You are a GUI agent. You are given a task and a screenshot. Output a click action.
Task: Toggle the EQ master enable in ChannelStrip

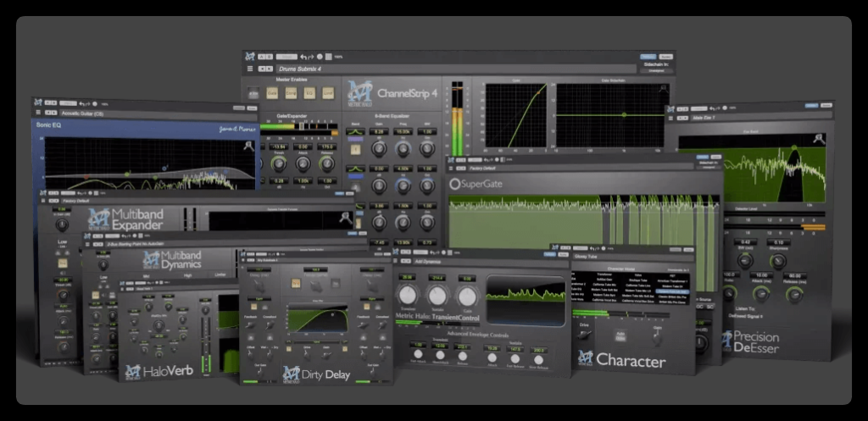click(x=309, y=93)
